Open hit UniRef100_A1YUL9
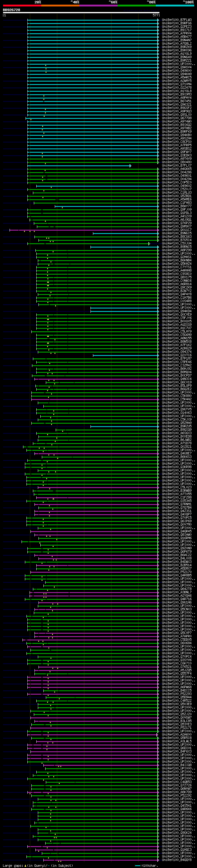This screenshot has height=868, width=197. (177, 54)
